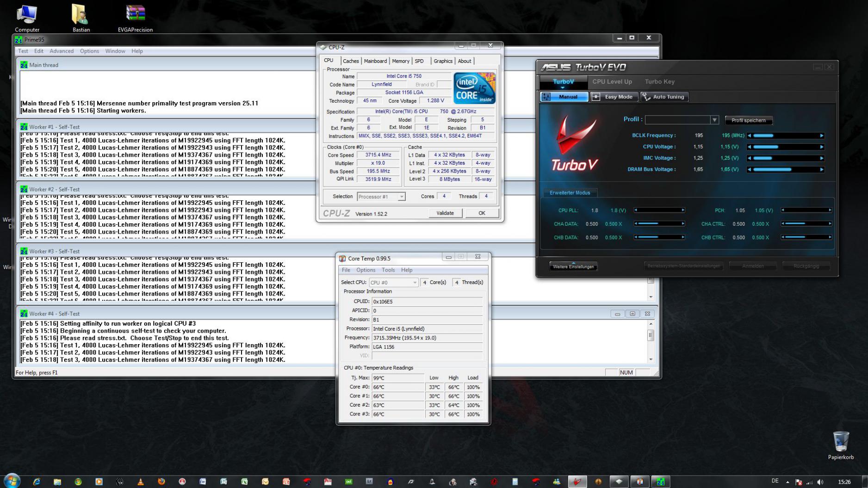
Task: Increase CPU PLL voltage with the right arrow
Action: point(683,210)
